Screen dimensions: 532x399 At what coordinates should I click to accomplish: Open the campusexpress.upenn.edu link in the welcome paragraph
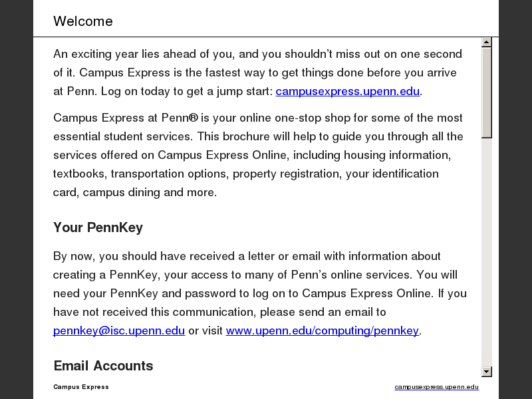[x=347, y=91]
